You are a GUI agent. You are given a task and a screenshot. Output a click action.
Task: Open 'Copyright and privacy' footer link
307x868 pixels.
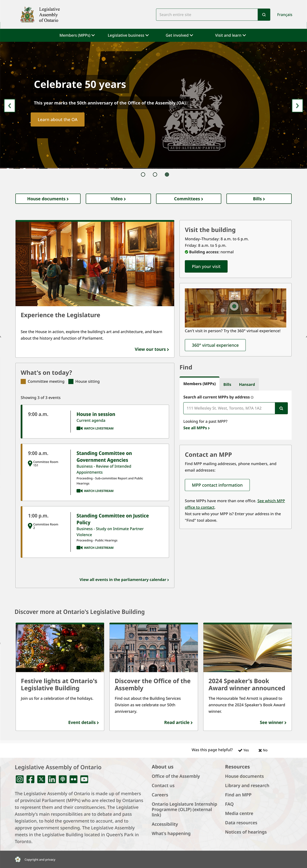point(40,860)
